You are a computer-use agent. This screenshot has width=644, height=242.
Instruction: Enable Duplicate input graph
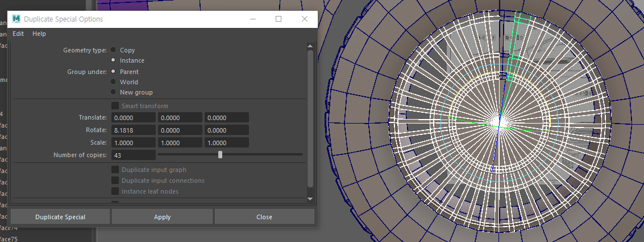pyautogui.click(x=115, y=170)
